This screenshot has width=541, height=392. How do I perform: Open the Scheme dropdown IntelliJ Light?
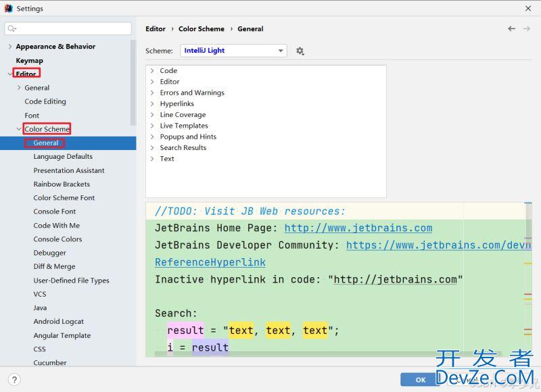pos(233,51)
